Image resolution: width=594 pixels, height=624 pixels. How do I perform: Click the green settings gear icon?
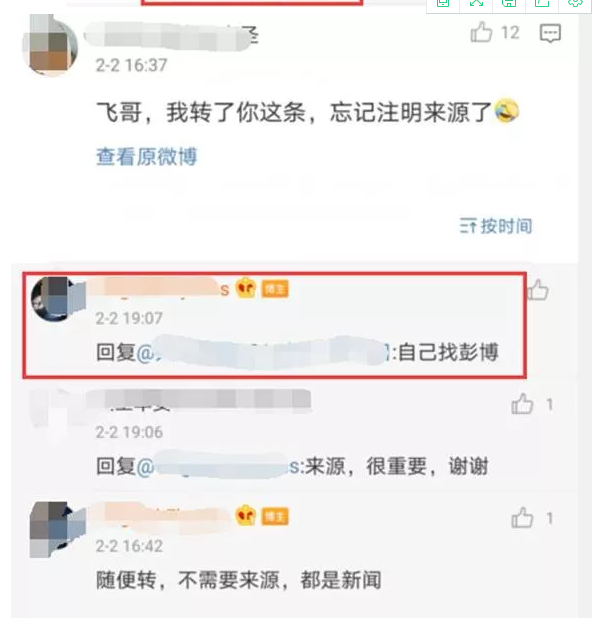coord(575,3)
